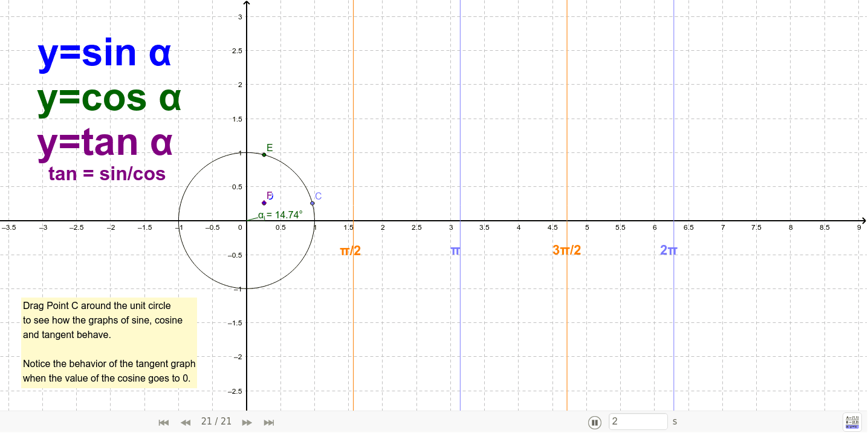Viewport: 868px width, 433px height.
Task: Jump to first construction step
Action: [x=163, y=422]
